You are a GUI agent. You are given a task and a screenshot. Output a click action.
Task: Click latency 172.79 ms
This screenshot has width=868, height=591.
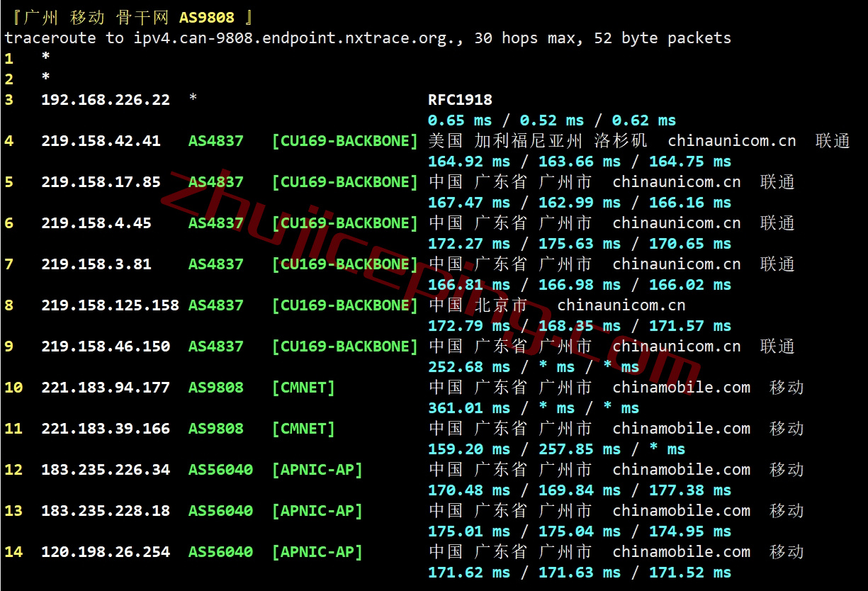tap(469, 326)
